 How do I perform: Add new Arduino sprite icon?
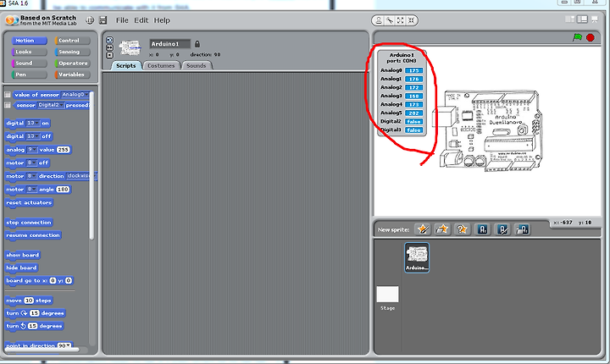click(482, 229)
